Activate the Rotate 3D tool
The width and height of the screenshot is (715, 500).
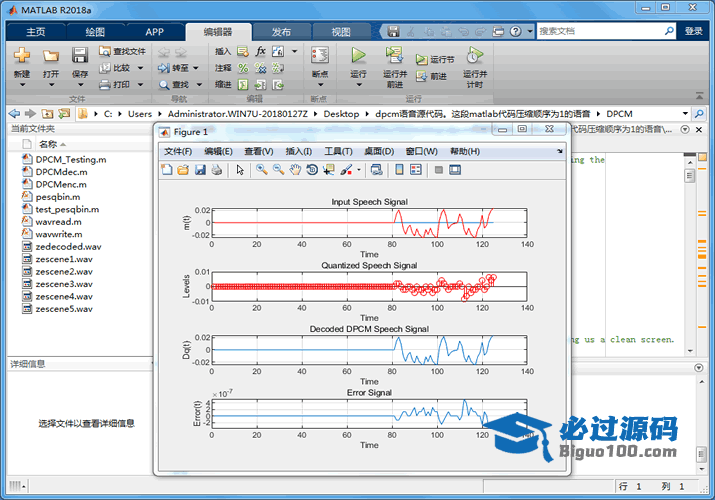tap(312, 170)
